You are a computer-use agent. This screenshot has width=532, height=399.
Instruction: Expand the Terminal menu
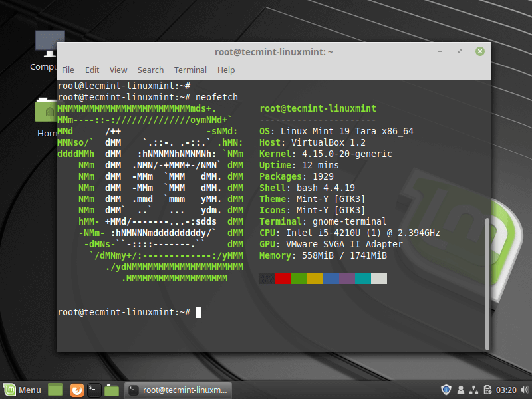pos(190,70)
